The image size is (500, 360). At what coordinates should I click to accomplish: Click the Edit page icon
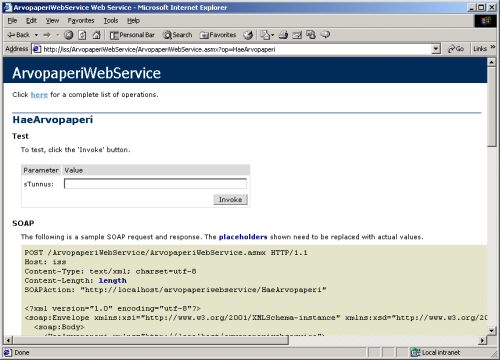(297, 35)
